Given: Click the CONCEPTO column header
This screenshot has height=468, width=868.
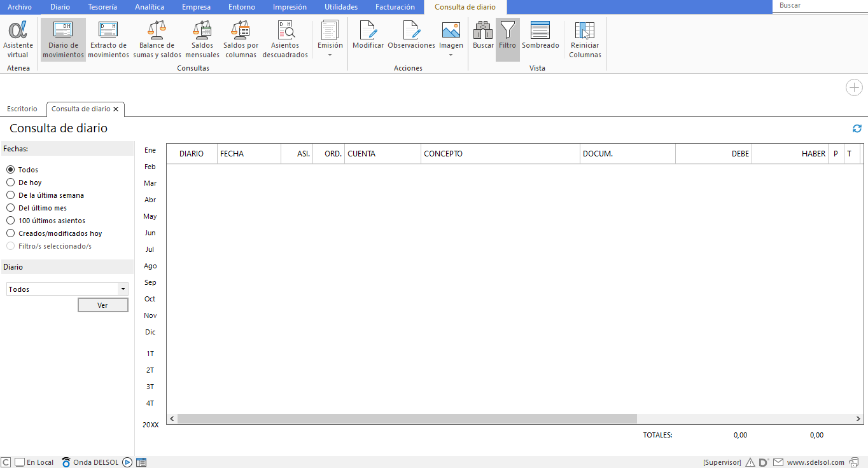Looking at the screenshot, I should (x=500, y=154).
